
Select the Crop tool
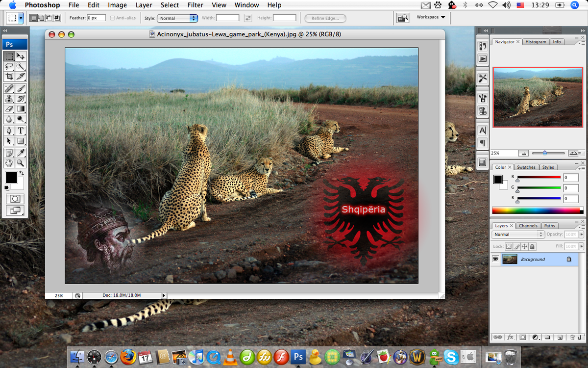tap(9, 77)
